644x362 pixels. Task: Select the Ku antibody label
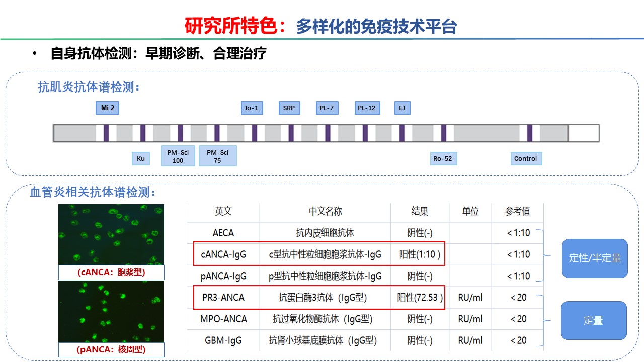pos(141,158)
